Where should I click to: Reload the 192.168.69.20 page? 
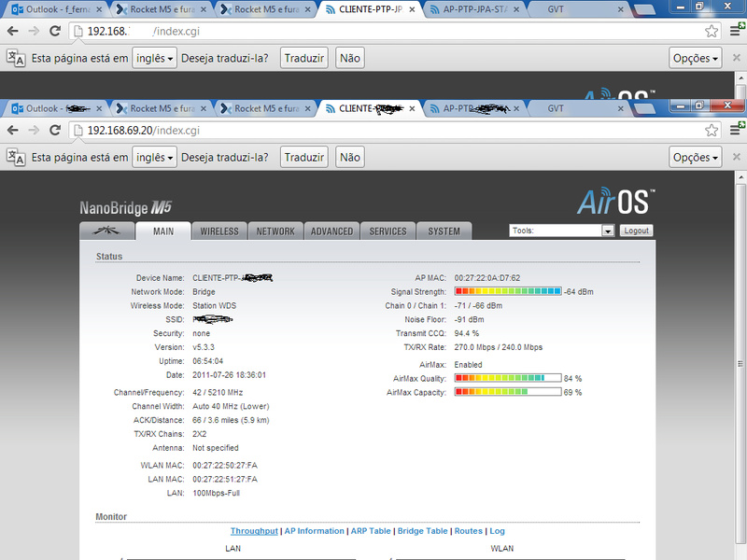click(x=55, y=130)
